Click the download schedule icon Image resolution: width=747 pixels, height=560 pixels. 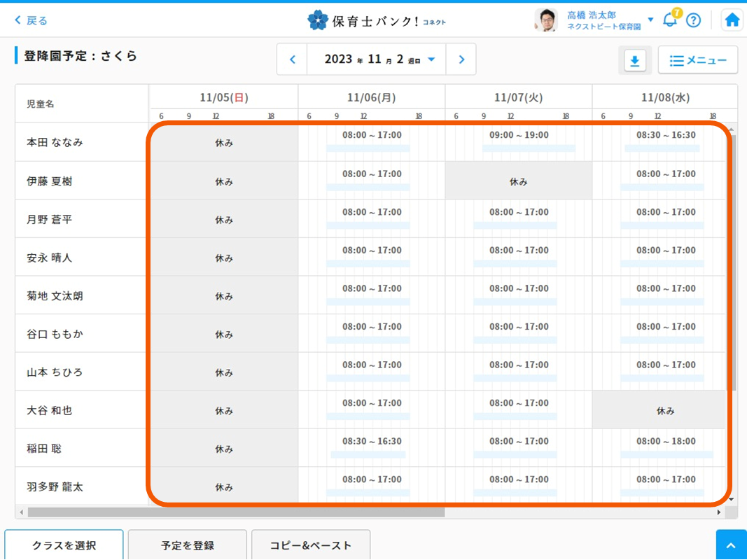[x=634, y=61]
